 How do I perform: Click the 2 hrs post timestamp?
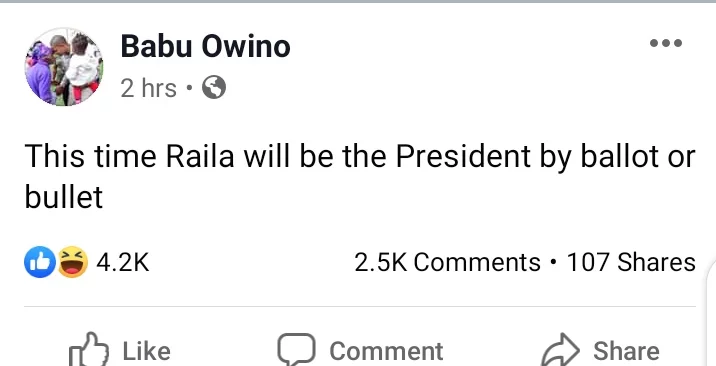click(x=148, y=88)
